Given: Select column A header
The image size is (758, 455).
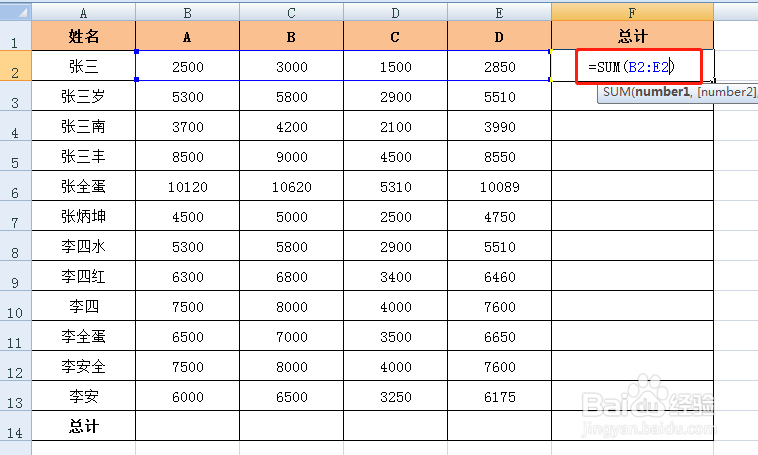Looking at the screenshot, I should point(84,13).
